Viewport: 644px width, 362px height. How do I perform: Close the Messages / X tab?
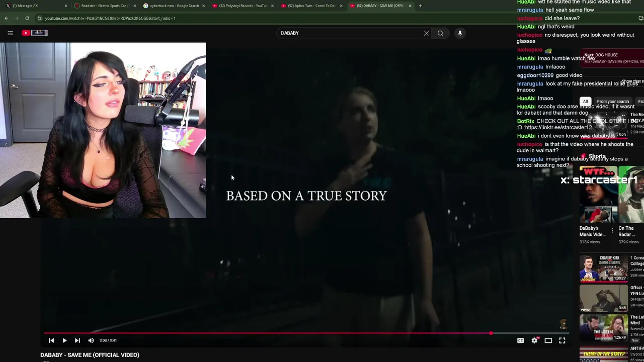click(x=66, y=6)
